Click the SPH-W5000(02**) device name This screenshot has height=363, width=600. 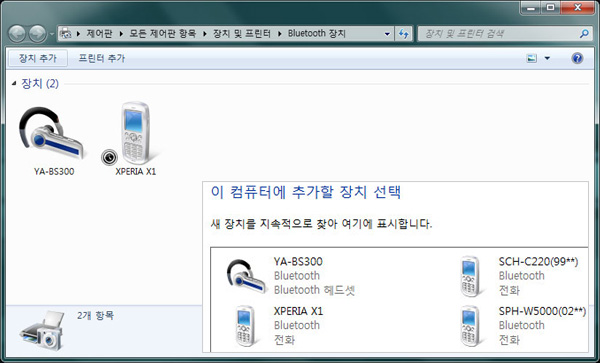[542, 311]
